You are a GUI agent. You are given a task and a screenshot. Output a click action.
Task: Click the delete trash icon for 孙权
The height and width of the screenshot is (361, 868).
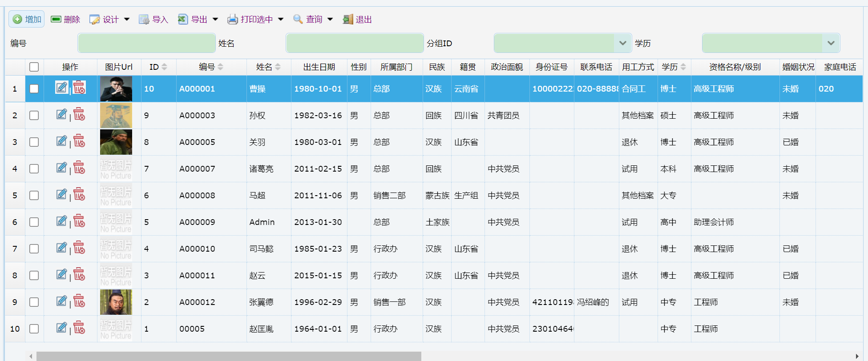[x=79, y=114]
